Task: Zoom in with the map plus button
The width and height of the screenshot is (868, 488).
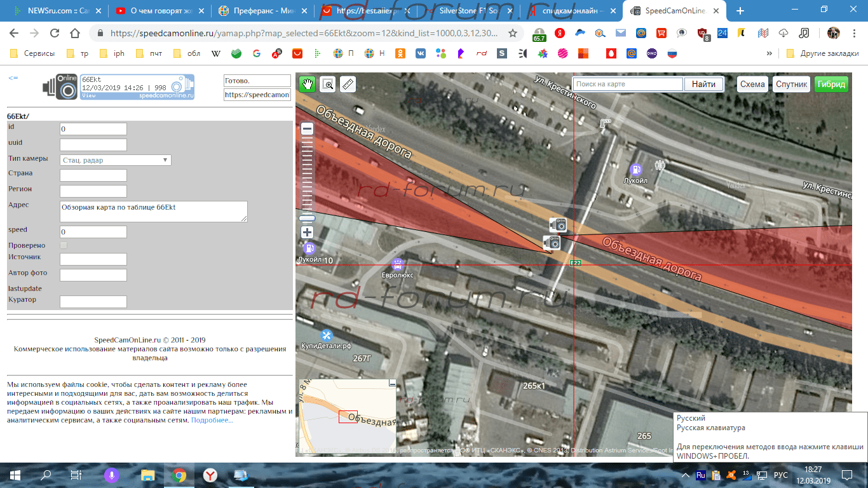Action: (x=307, y=233)
